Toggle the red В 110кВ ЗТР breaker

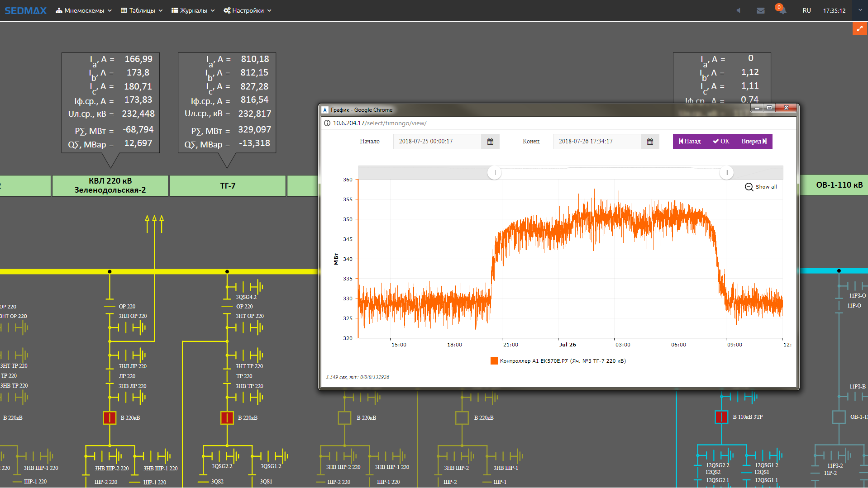pyautogui.click(x=721, y=417)
